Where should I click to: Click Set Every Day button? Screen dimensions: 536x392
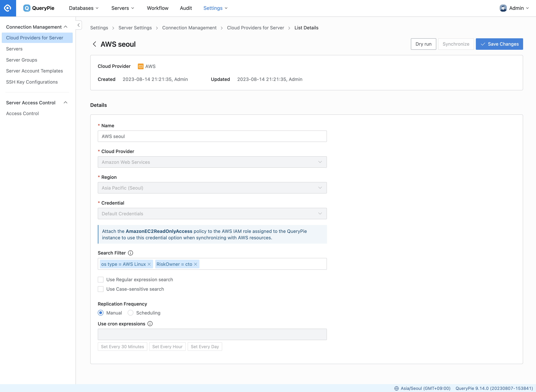(205, 346)
